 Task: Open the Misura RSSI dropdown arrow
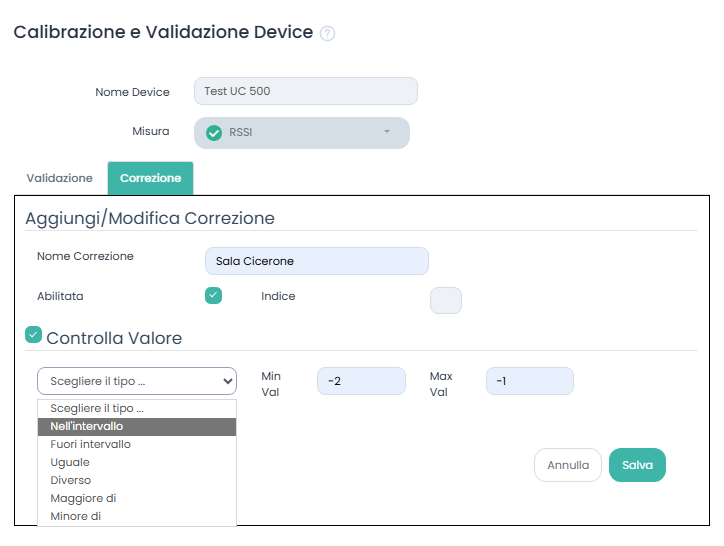click(x=387, y=132)
